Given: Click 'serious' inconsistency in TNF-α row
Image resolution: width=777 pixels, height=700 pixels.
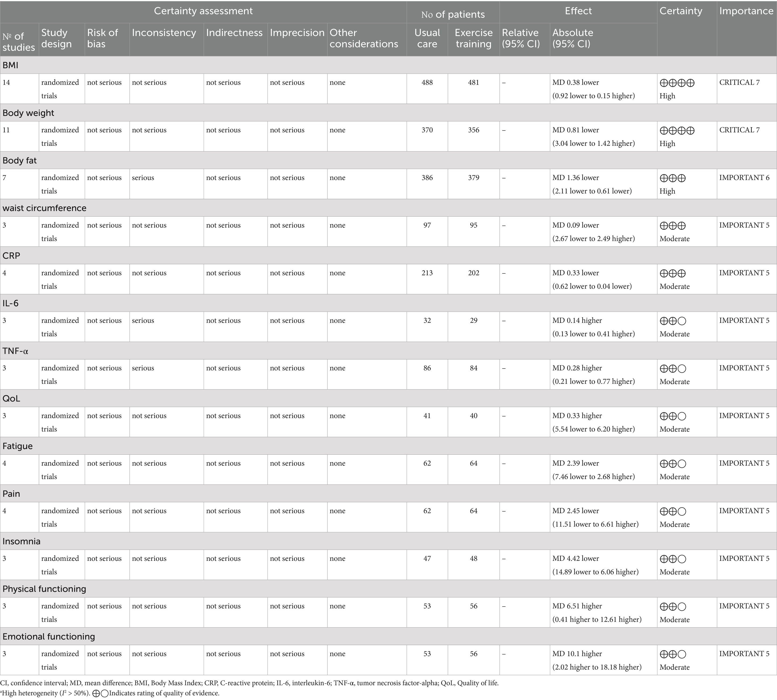Looking at the screenshot, I should tap(143, 368).
